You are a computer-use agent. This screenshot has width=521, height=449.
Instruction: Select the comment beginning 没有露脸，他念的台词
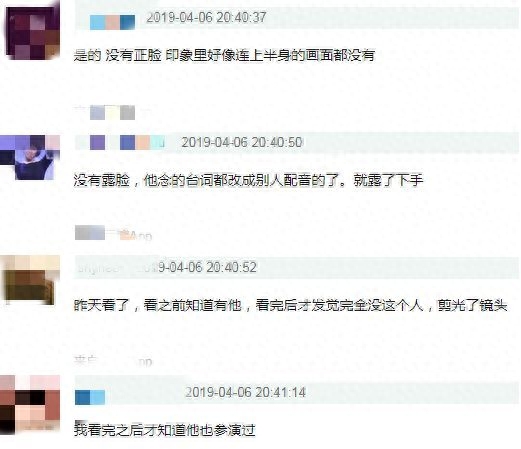point(248,180)
